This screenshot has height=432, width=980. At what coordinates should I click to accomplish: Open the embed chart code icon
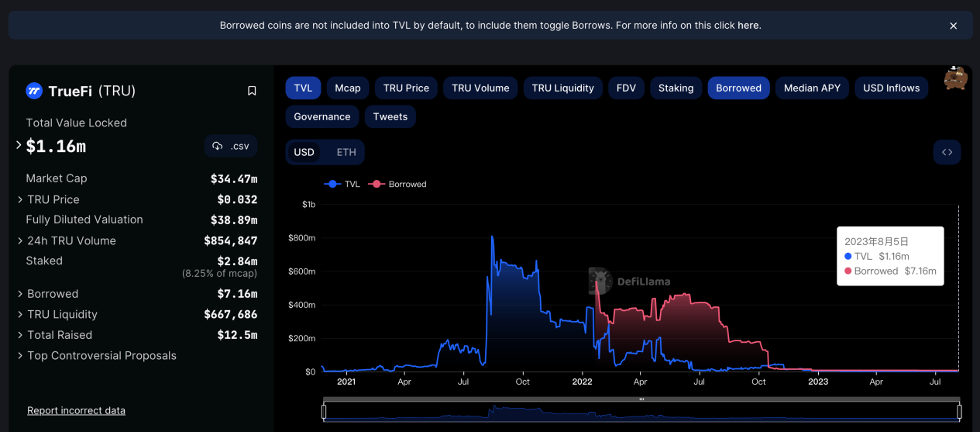click(x=947, y=152)
